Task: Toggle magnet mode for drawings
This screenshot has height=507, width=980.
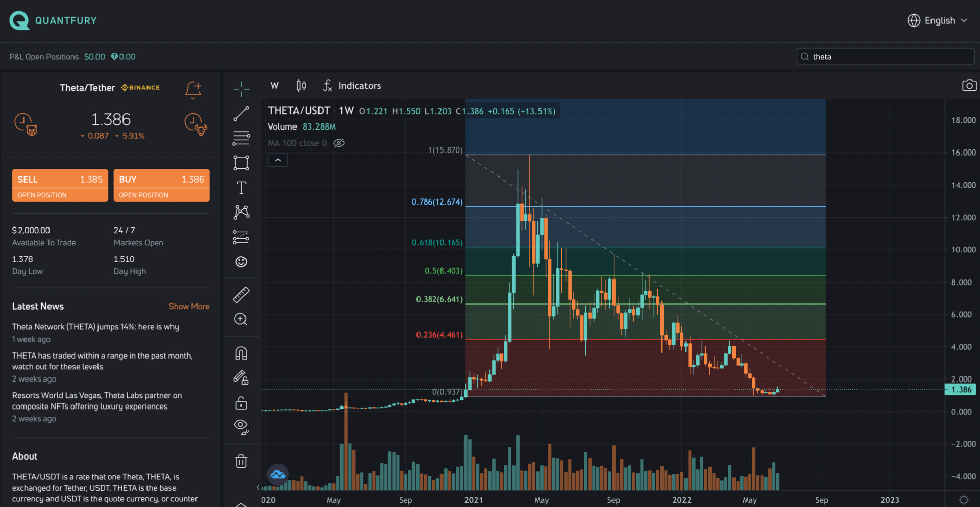Action: tap(241, 353)
